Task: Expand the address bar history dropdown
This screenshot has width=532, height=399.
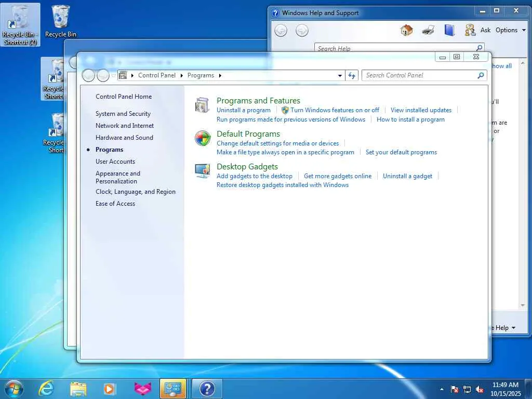Action: pos(340,76)
